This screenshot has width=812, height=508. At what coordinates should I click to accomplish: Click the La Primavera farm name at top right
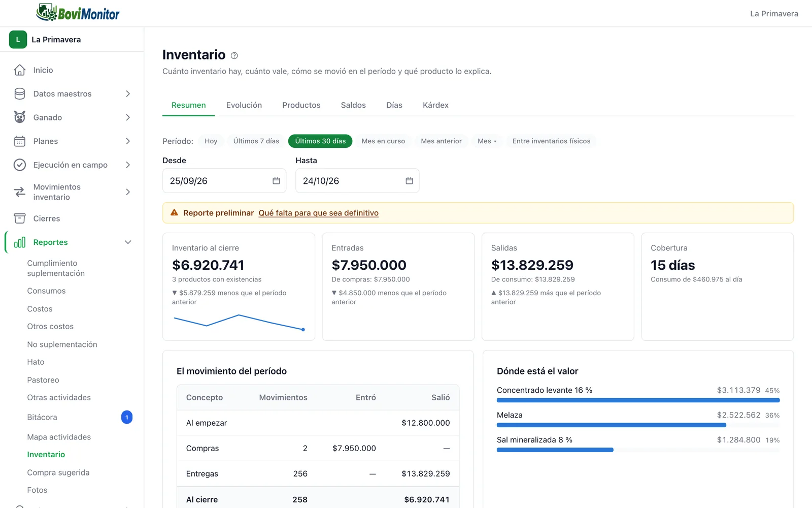[774, 14]
